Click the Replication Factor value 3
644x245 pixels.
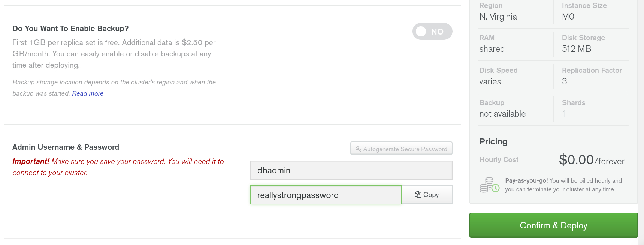click(565, 81)
